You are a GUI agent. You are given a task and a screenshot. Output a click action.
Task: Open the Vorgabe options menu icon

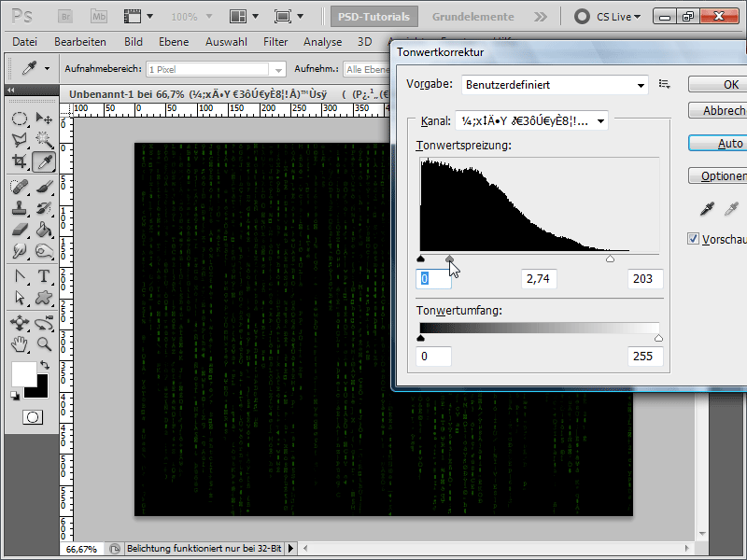coord(665,84)
